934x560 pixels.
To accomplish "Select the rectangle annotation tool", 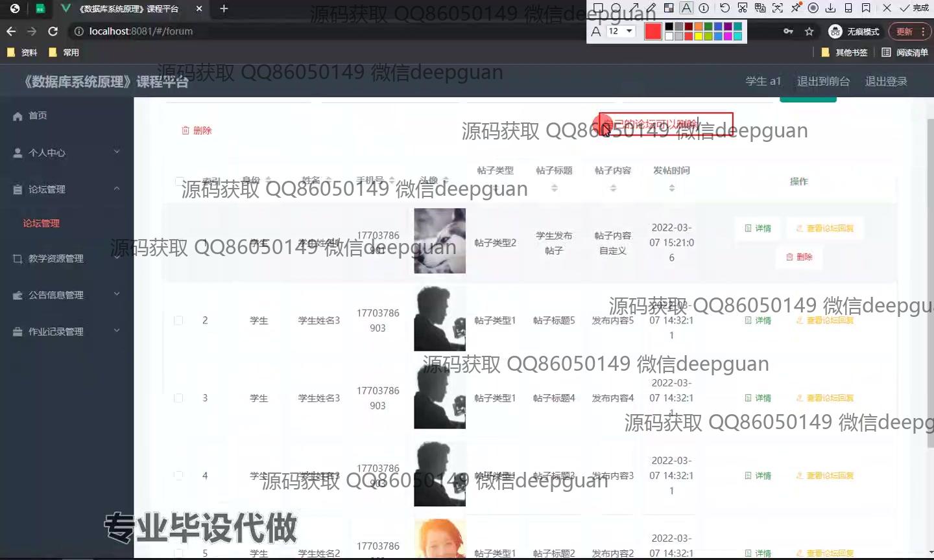I will click(x=598, y=8).
